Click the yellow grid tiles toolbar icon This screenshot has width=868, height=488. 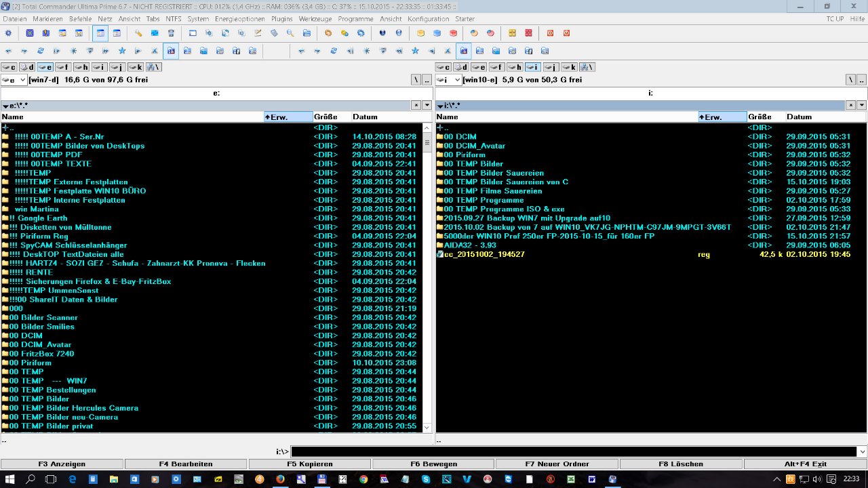[512, 33]
